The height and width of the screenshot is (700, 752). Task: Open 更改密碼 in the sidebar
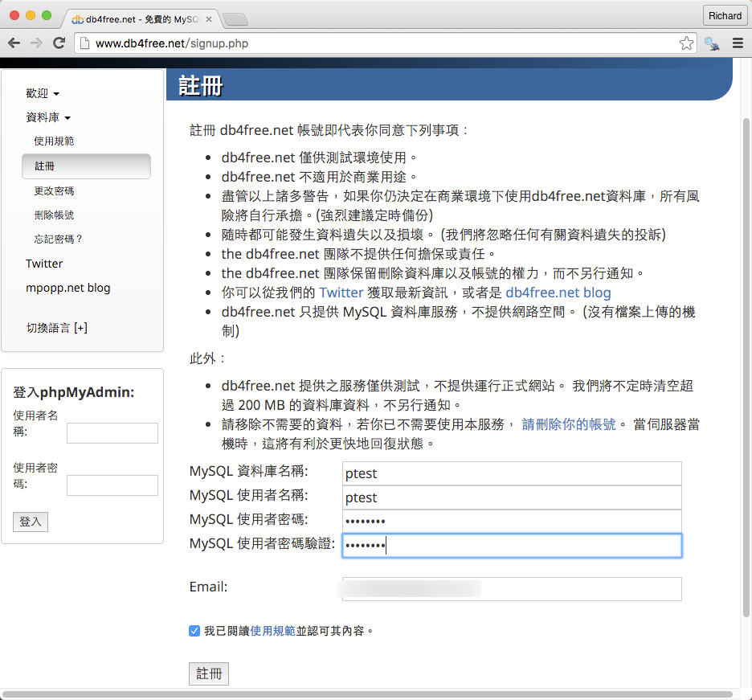pos(54,191)
